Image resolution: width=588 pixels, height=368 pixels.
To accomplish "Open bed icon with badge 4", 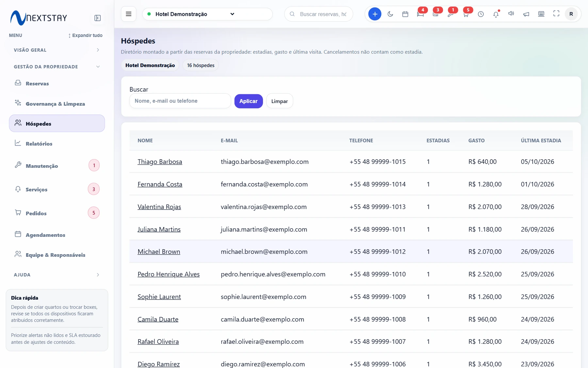I will [420, 14].
